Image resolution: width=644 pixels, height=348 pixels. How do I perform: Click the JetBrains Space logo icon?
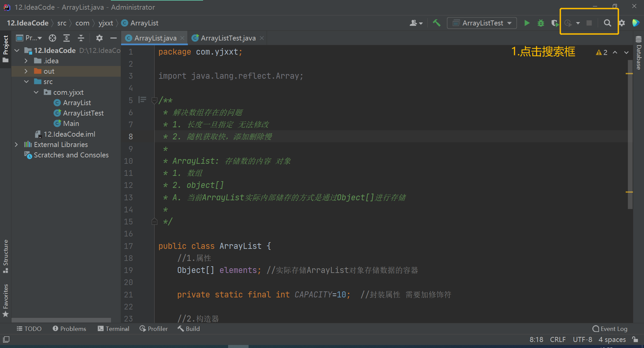pyautogui.click(x=636, y=23)
